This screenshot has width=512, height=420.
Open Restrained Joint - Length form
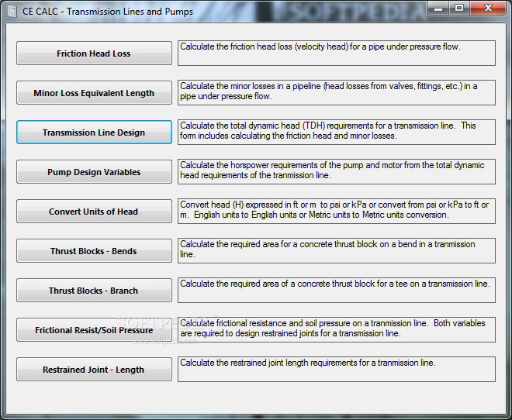(x=94, y=370)
